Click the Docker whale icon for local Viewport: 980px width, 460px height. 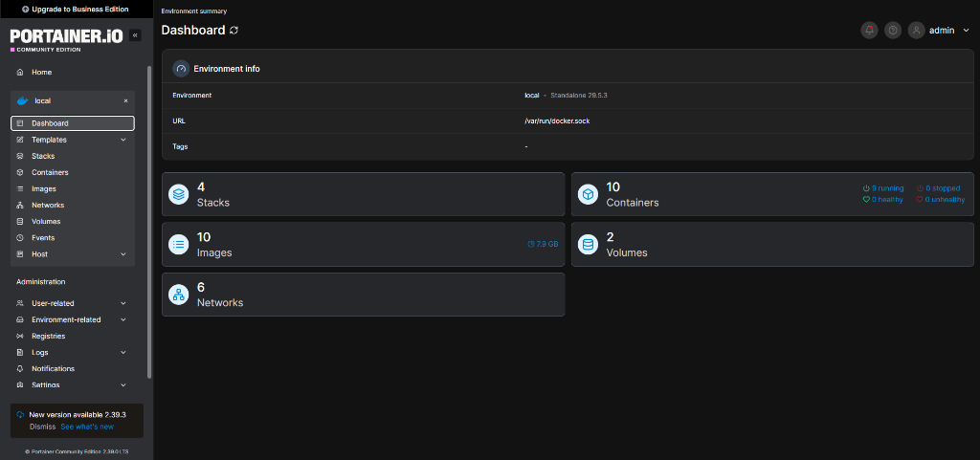(23, 100)
